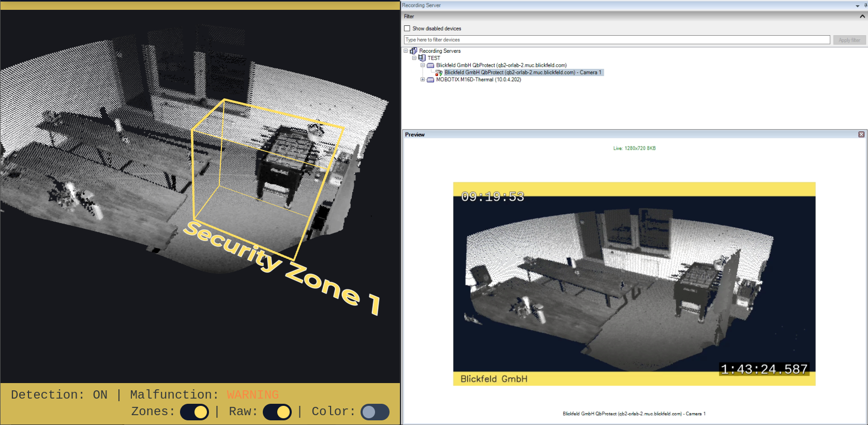Screen dimensions: 868x425
Task: Close the Preview pane
Action: [861, 135]
